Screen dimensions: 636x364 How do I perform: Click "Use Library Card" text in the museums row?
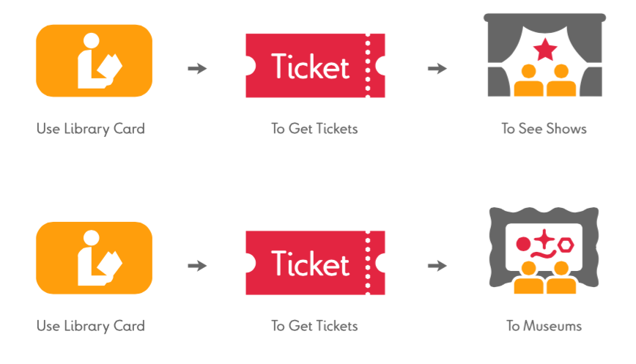(91, 326)
